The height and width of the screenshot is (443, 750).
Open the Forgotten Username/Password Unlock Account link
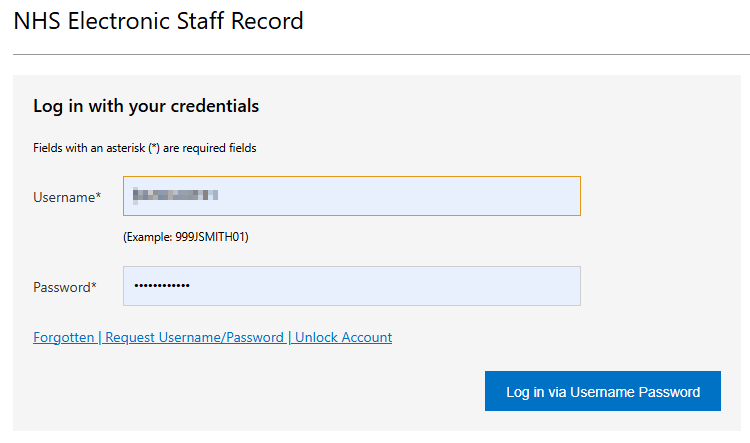[212, 337]
